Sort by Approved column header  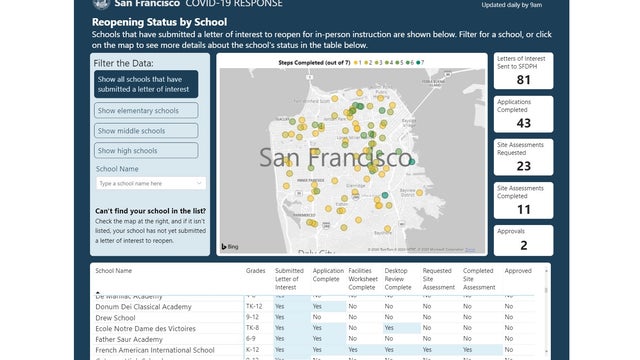pos(518,271)
